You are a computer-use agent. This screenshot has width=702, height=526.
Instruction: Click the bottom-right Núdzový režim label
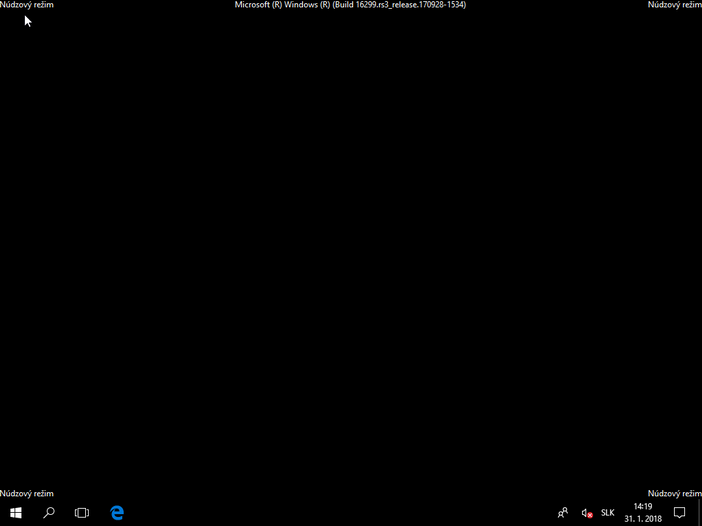tap(674, 493)
